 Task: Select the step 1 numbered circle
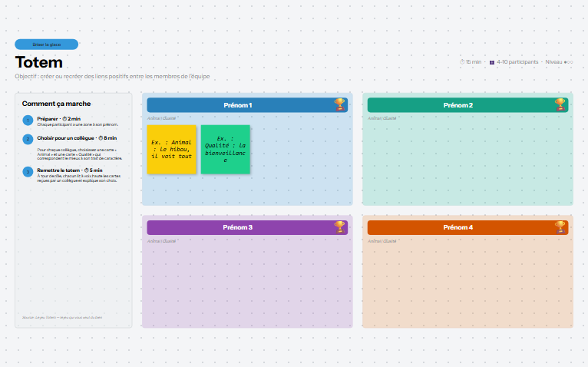point(28,121)
